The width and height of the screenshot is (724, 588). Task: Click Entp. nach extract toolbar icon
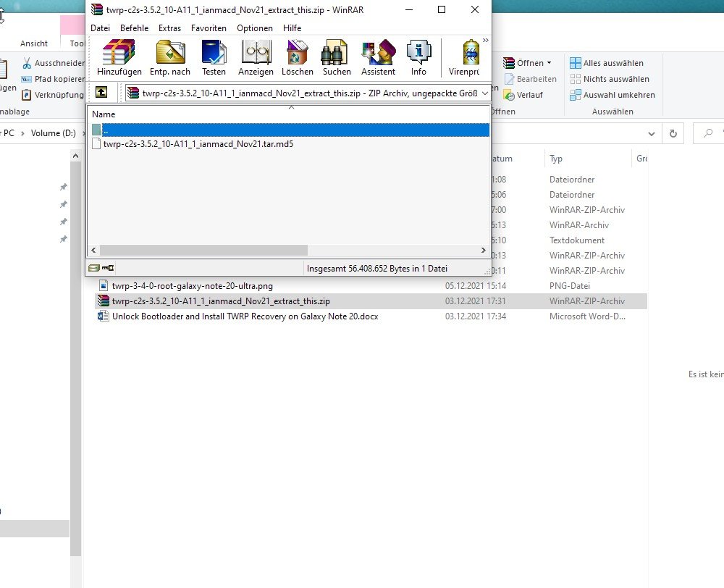click(170, 58)
